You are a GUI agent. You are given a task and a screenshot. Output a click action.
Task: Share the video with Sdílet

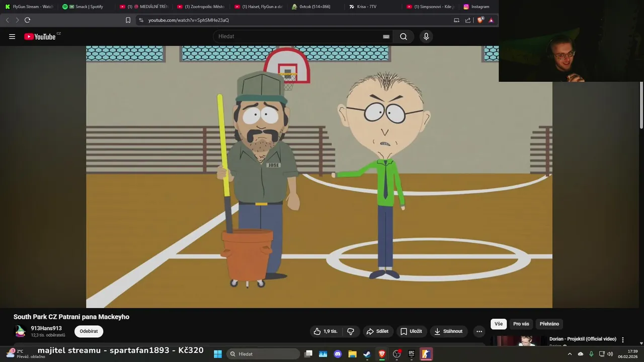(377, 331)
